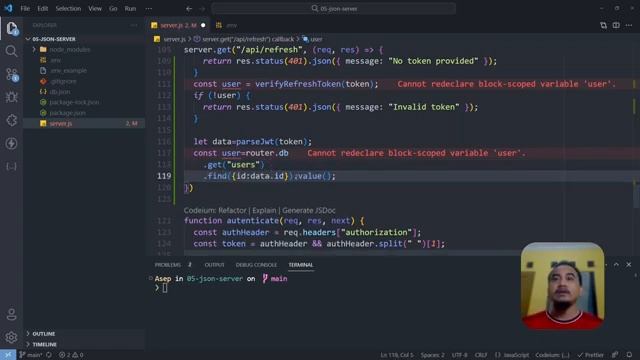Open the Codeium brackets icon in the activity bar
Image resolution: width=640 pixels, height=360 pixels.
coord(11,166)
